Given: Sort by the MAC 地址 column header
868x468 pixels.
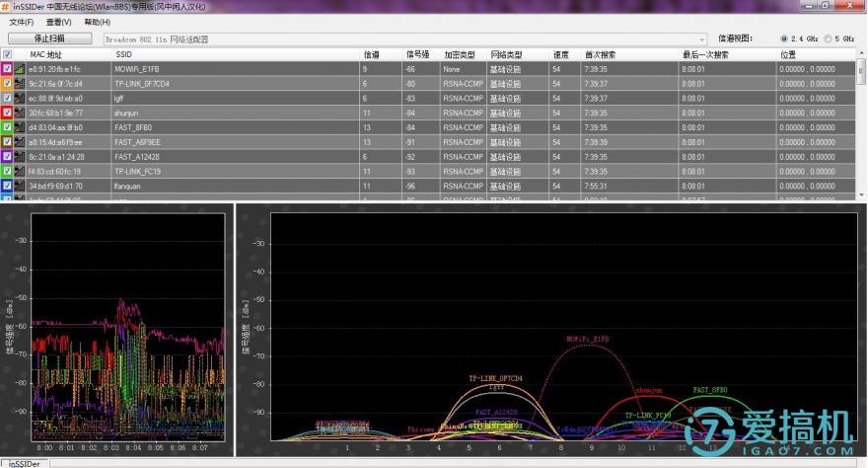Looking at the screenshot, I should point(46,55).
